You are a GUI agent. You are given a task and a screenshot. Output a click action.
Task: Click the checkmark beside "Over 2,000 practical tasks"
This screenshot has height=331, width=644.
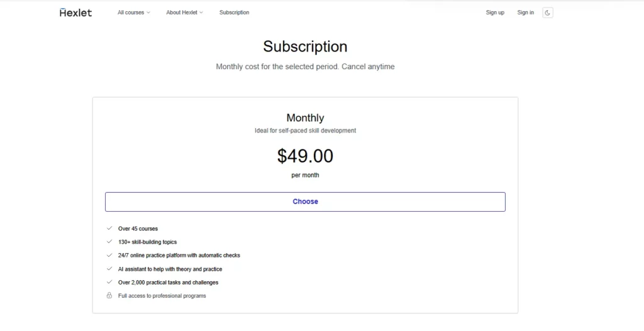pyautogui.click(x=109, y=283)
